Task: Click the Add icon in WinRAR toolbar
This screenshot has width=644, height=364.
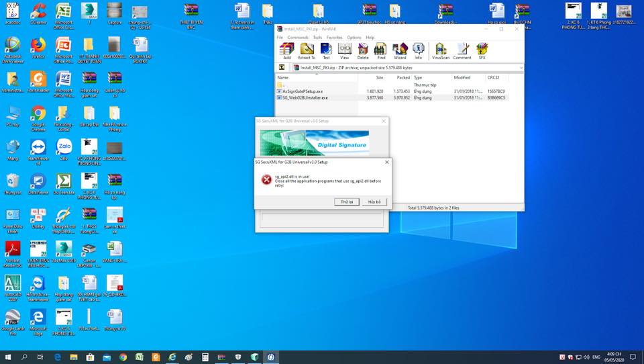Action: [287, 50]
